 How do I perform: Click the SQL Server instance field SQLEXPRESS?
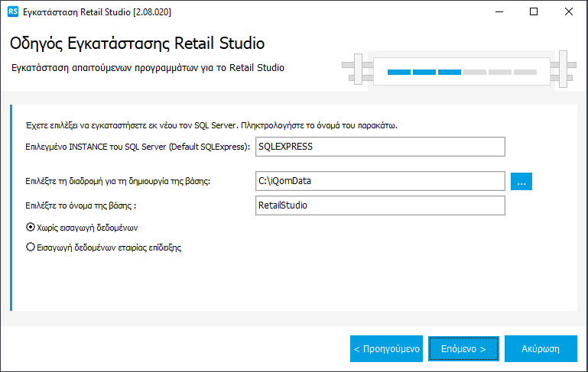click(x=380, y=147)
